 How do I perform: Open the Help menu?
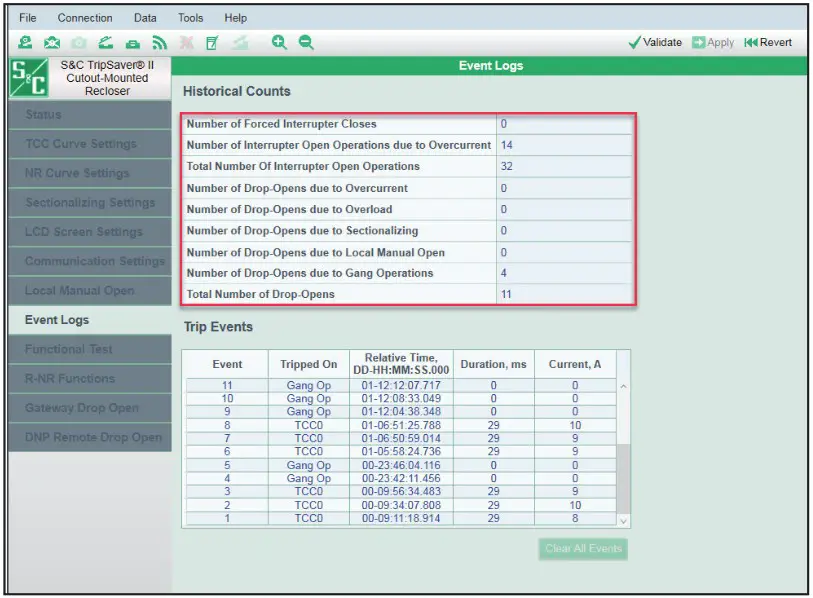235,18
